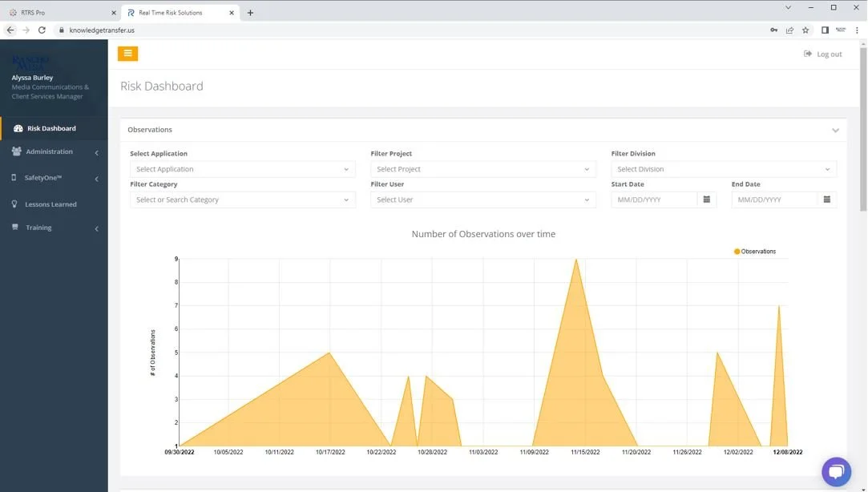
Task: Open the Select Division dropdown
Action: (x=724, y=169)
